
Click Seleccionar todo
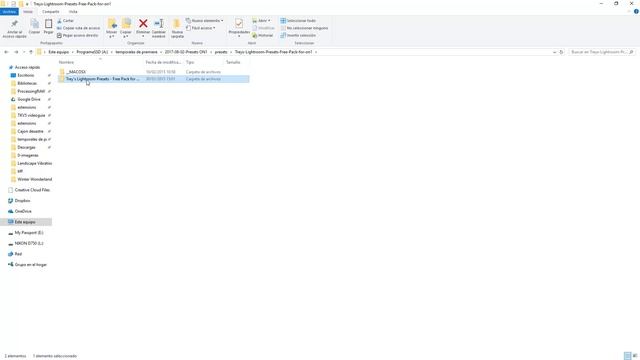298,21
